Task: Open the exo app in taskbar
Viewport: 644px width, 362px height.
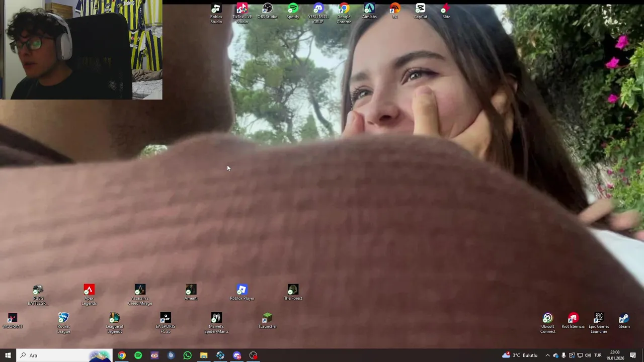Action: pos(154,355)
